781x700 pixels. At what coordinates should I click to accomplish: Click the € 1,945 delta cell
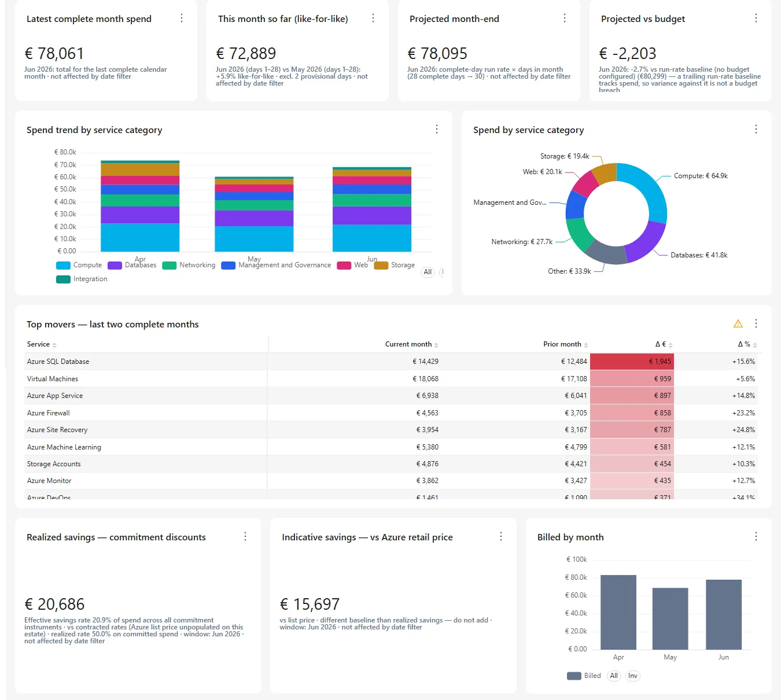pos(632,362)
